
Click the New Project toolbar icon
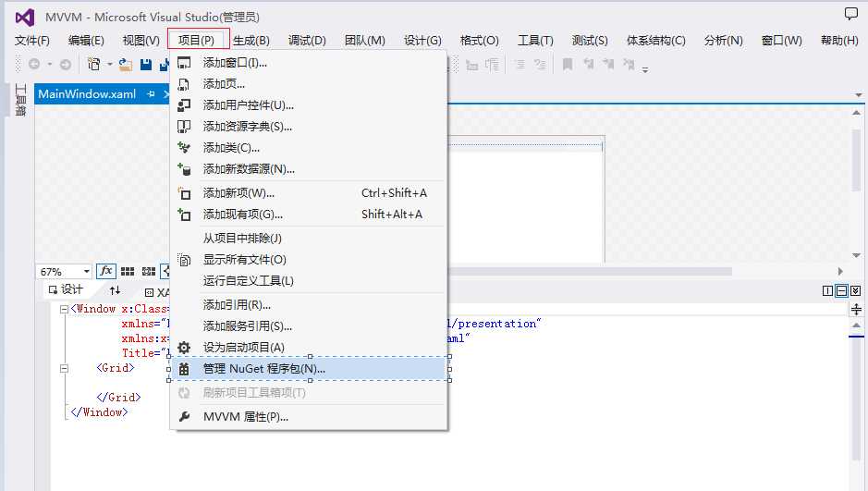coord(94,65)
